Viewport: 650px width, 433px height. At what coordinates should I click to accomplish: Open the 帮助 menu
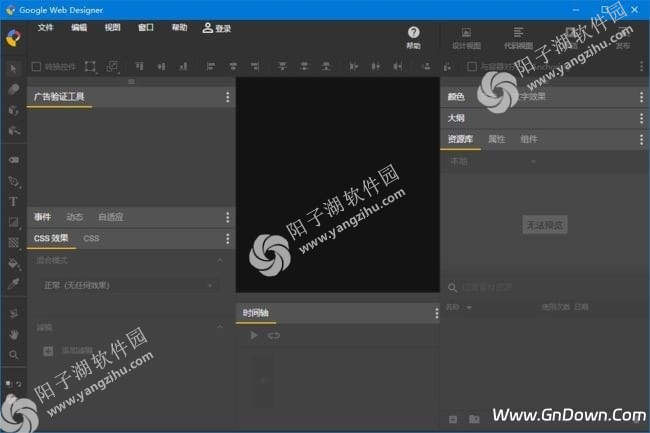click(179, 27)
